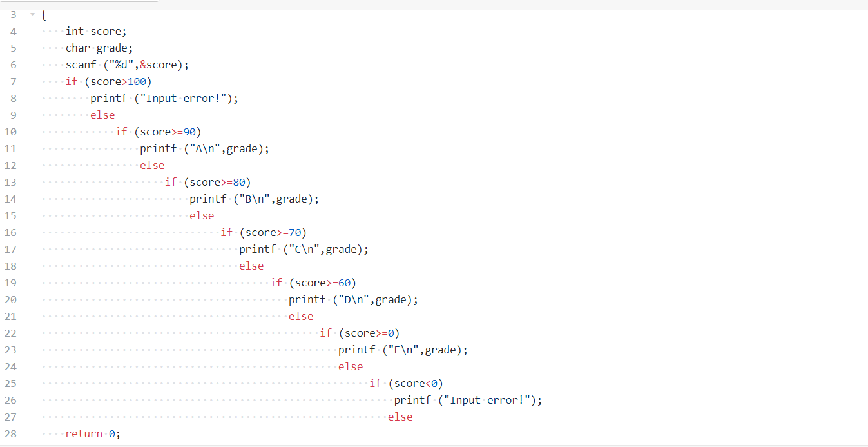Click the 'if (score>=80)' condition
This screenshot has height=447, width=868.
click(208, 182)
